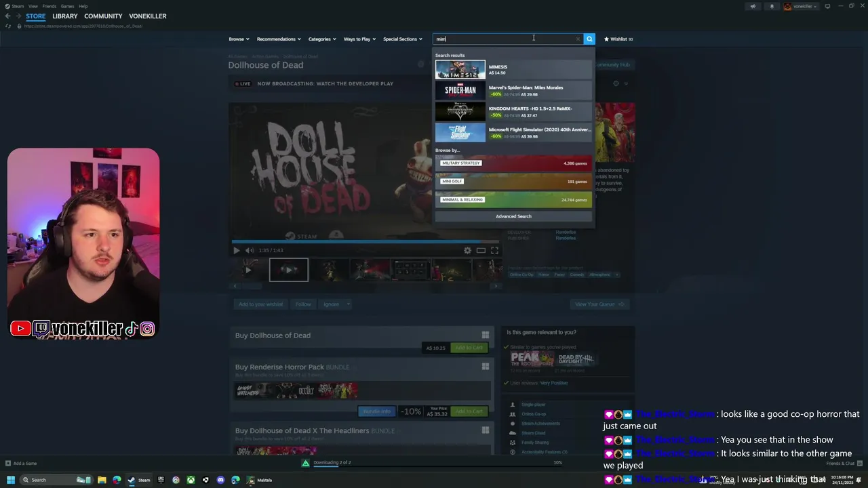The height and width of the screenshot is (488, 868).
Task: Go back with the navigation arrow
Action: tap(8, 16)
